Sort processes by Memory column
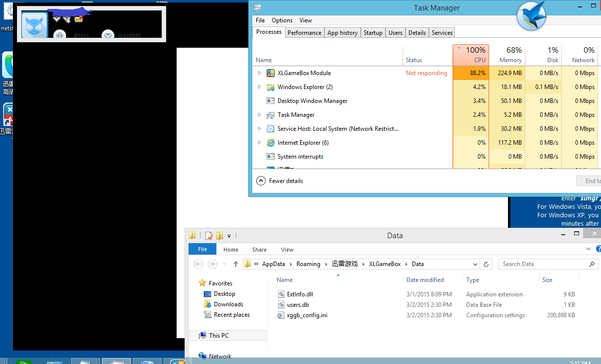Screen dimensions: 601x364 click(x=507, y=55)
